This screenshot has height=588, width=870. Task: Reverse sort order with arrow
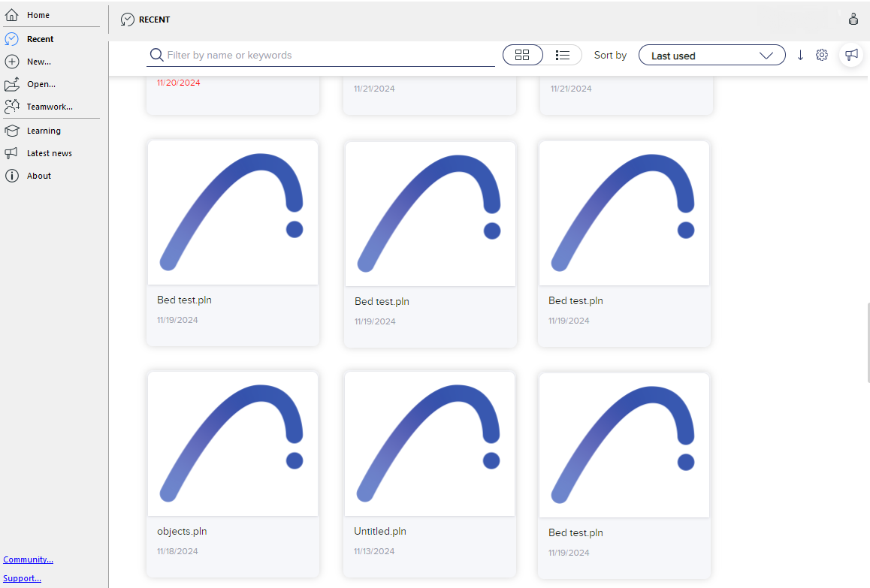pyautogui.click(x=800, y=55)
